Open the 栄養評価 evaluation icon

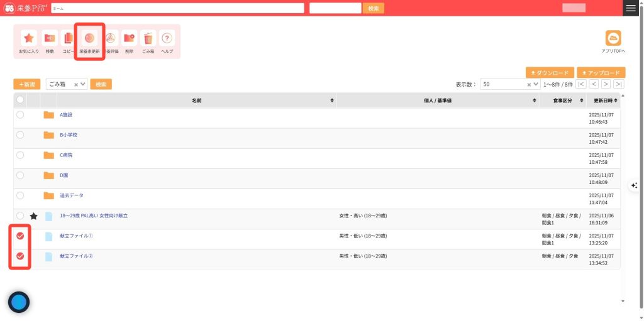tap(111, 38)
